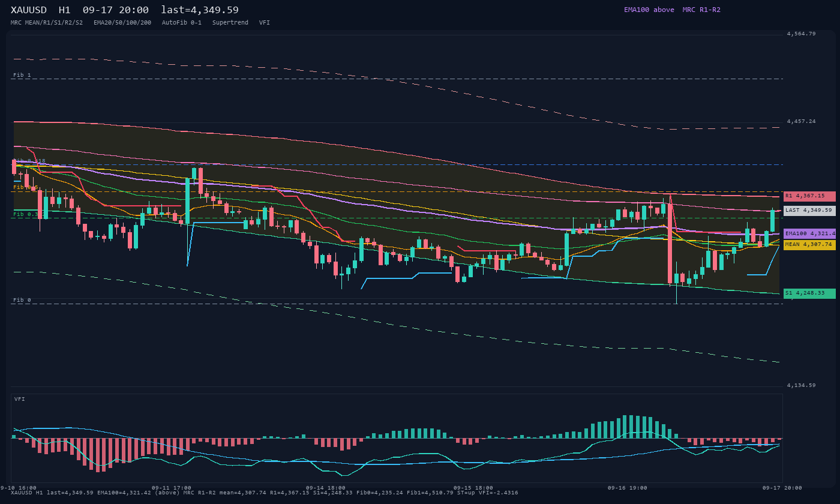
Task: Click the 4,564.79 price axis value
Action: 802,34
